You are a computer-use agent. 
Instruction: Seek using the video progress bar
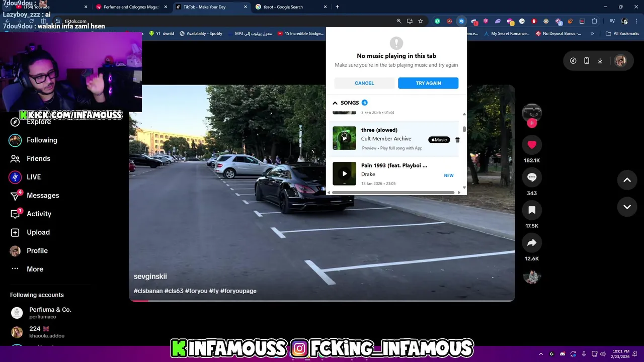coord(322,301)
